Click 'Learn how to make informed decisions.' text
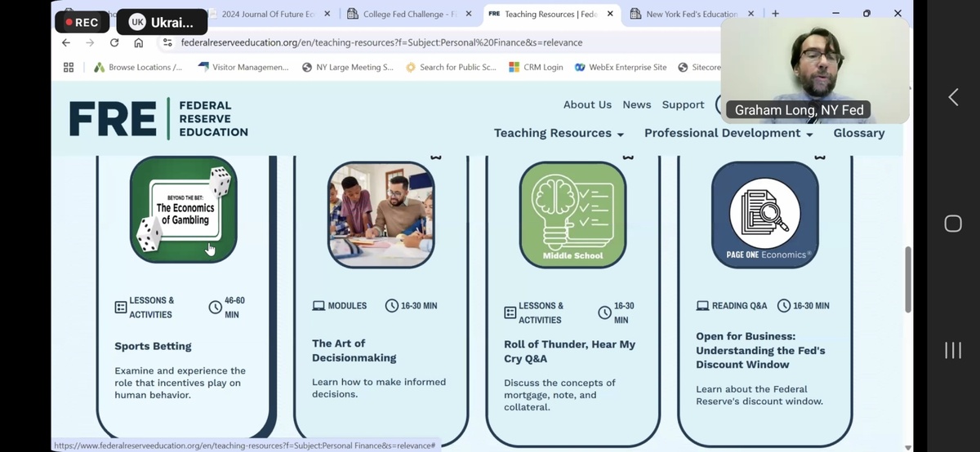 (x=379, y=388)
